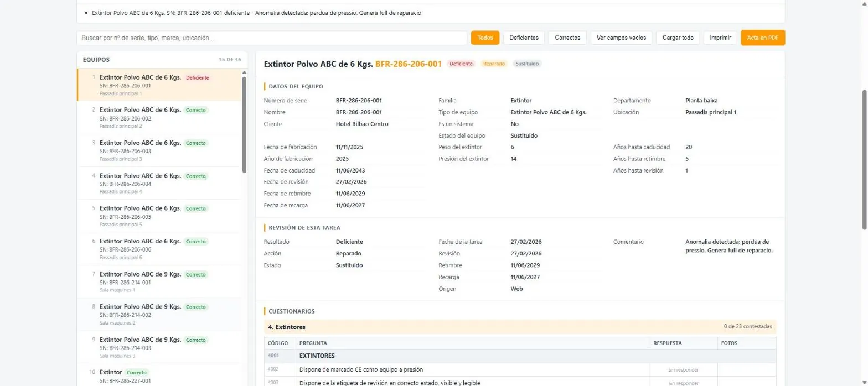
Task: Click the Fecha de caducidad value 11/06/2043
Action: 350,170
